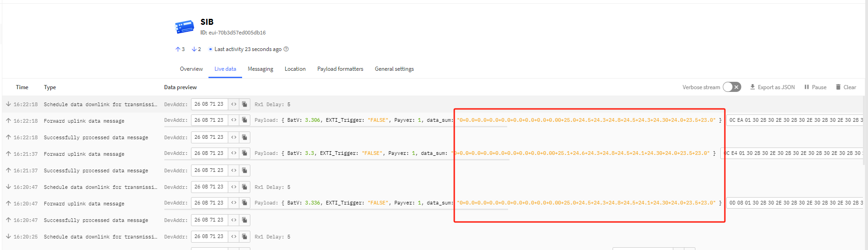Toggle DevAddr byte format in 16:21:37 Successfully processed row
Viewport: 868px width, 250px height.
click(x=234, y=170)
